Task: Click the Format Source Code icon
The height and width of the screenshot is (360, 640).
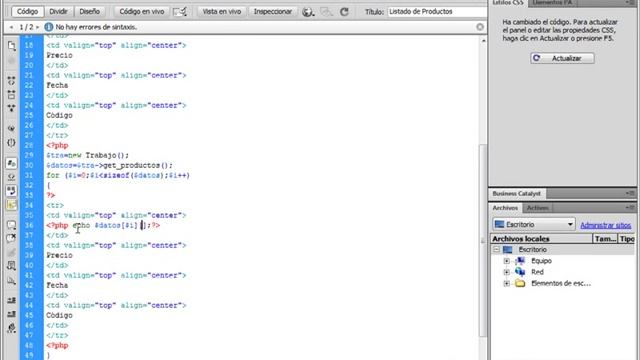Action: (11, 328)
